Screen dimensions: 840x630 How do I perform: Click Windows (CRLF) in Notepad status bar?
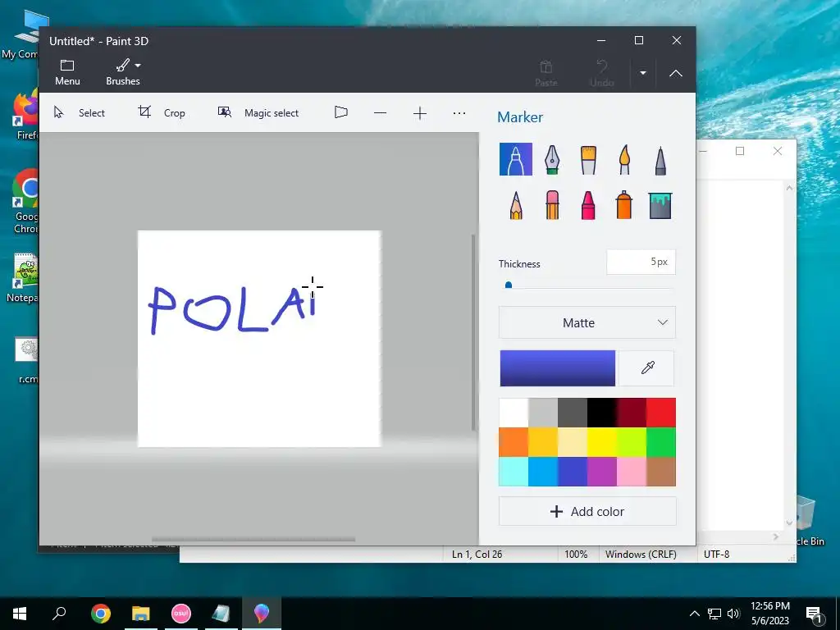tap(641, 555)
